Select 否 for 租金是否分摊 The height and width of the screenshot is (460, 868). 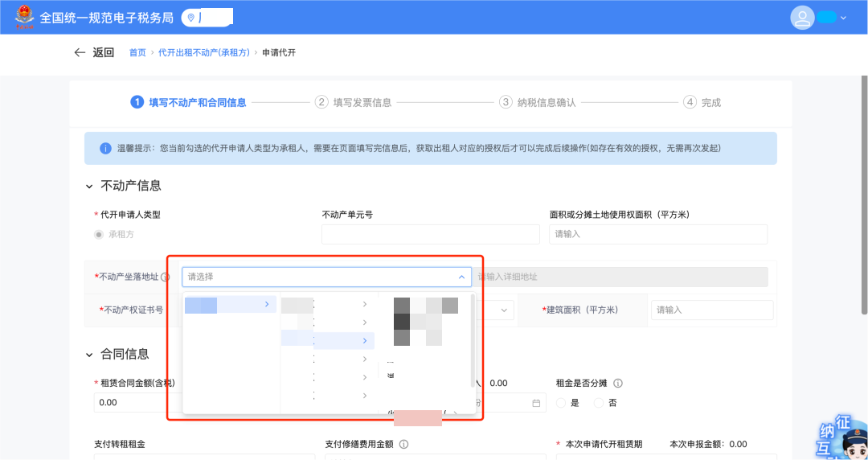click(x=599, y=403)
